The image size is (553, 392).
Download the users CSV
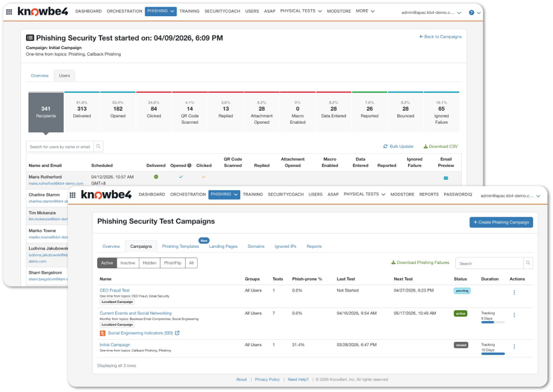point(441,146)
